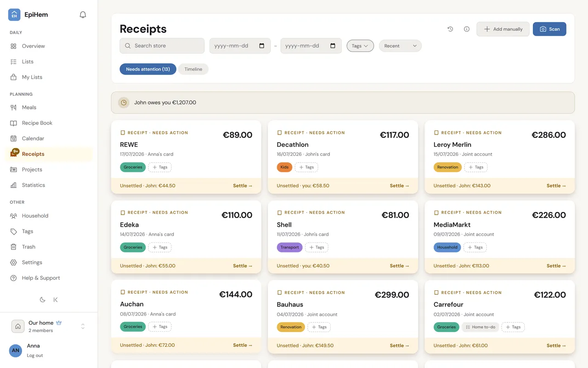Open Meals page

(x=49, y=107)
